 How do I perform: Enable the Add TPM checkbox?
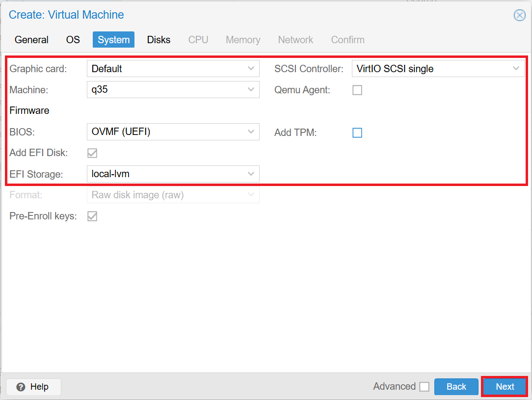(x=357, y=133)
